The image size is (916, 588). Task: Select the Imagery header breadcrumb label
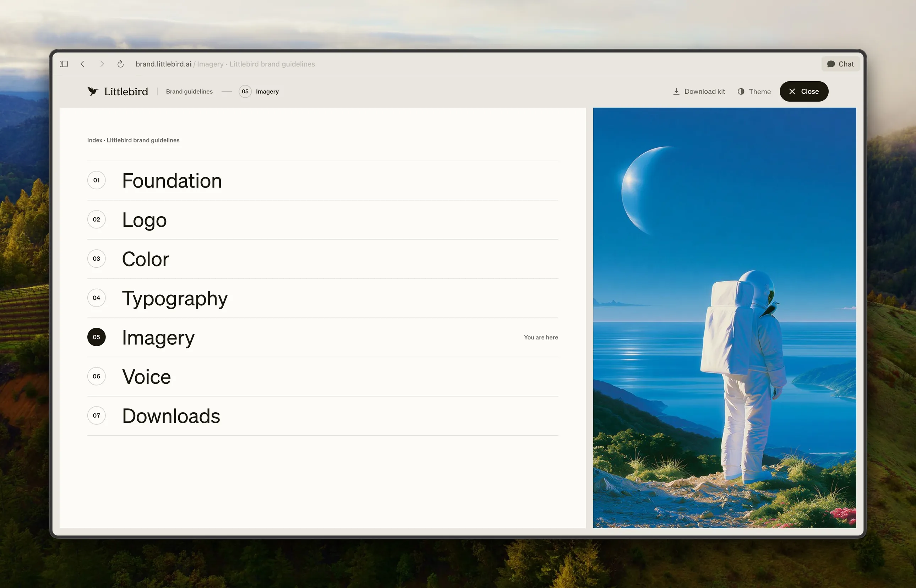tap(267, 92)
